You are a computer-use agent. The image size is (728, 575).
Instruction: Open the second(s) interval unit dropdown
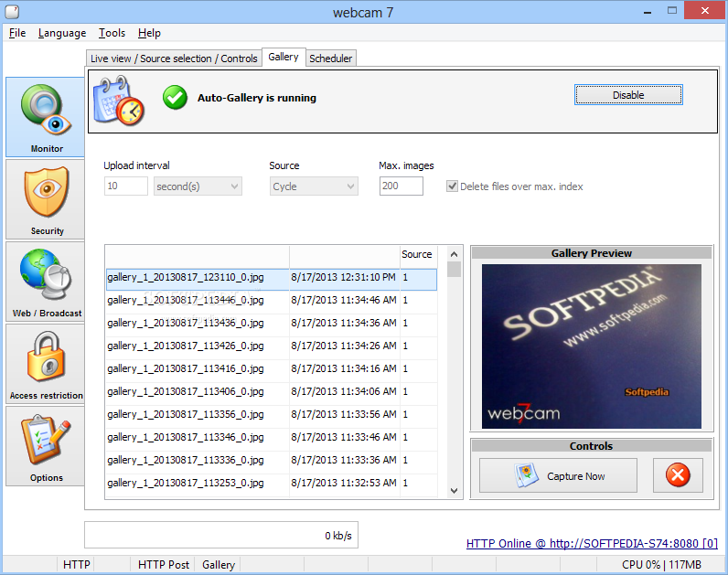[x=198, y=186]
